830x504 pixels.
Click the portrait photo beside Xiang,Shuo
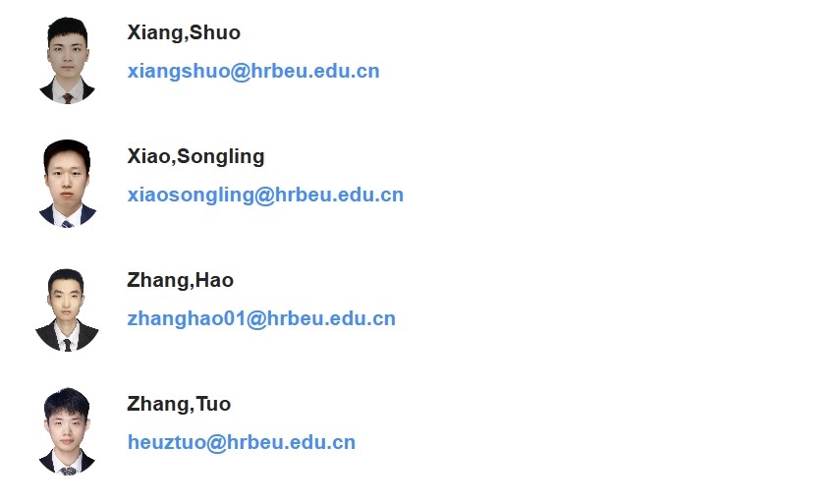67,61
